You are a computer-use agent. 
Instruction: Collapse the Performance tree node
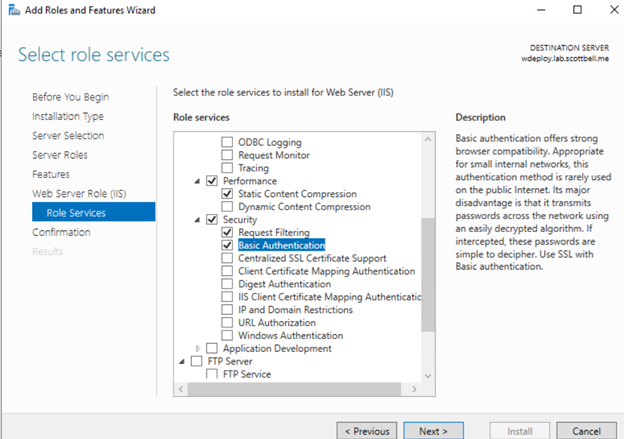197,181
